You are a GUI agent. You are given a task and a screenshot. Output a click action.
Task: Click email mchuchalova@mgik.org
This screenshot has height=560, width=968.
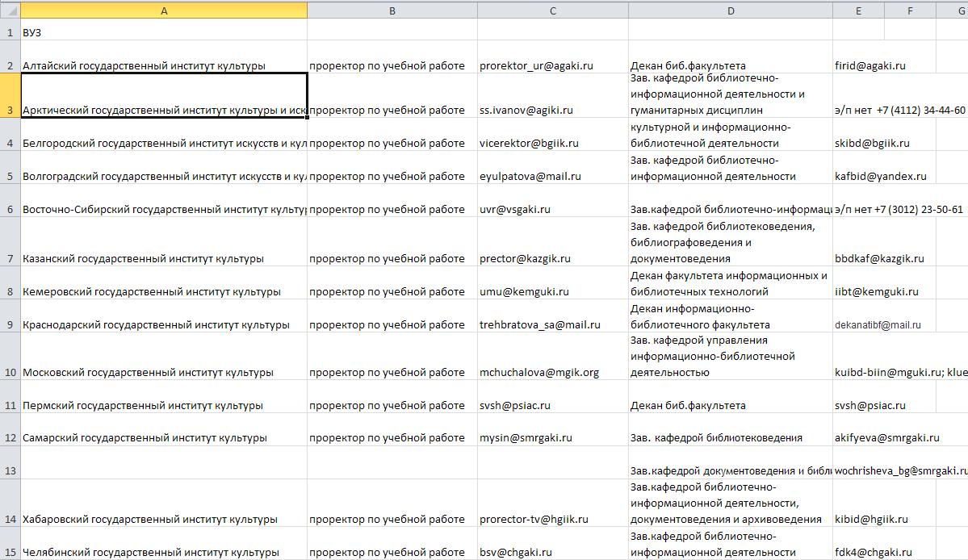click(539, 372)
